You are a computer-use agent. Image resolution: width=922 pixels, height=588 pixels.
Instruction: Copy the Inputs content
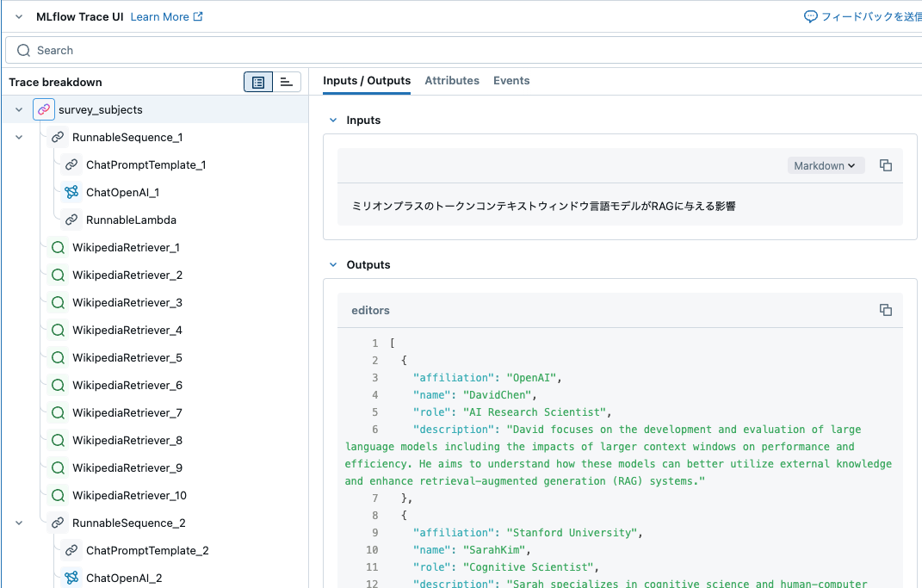(886, 165)
